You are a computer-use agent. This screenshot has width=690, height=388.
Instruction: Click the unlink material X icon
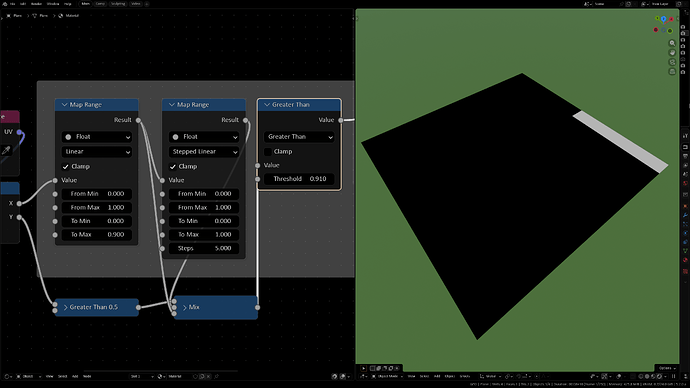coord(209,376)
